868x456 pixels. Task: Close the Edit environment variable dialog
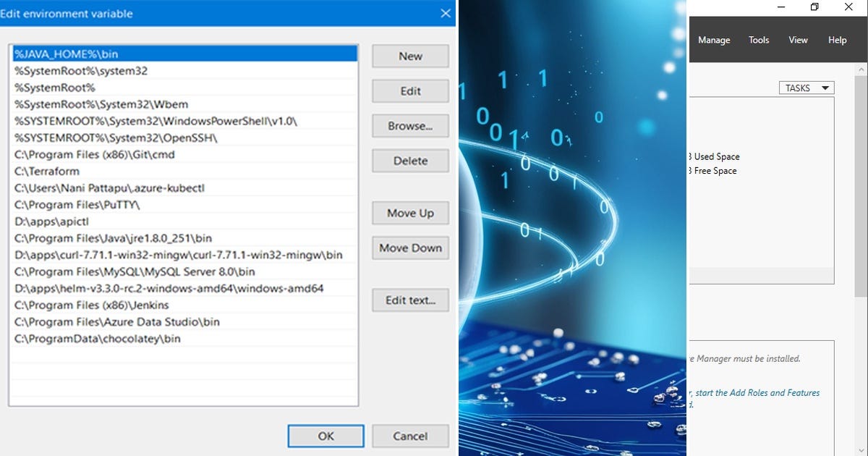pos(446,13)
